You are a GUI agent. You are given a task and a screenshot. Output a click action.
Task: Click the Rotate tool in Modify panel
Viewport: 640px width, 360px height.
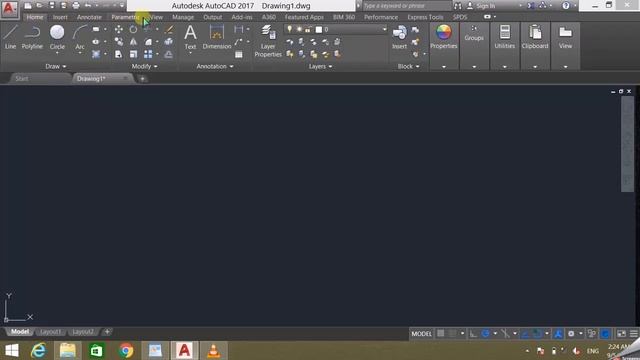point(133,29)
